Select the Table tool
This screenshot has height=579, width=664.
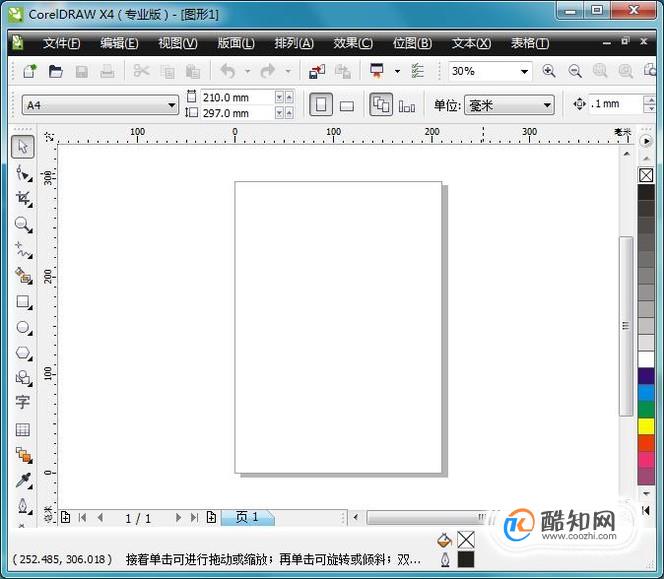point(22,429)
